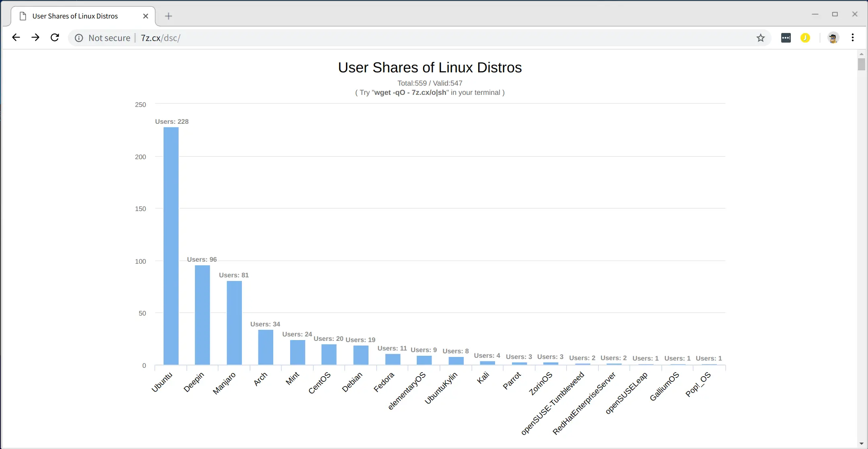Select the User Shares of Linux Distros tab
This screenshot has width=868, height=449.
pyautogui.click(x=75, y=16)
